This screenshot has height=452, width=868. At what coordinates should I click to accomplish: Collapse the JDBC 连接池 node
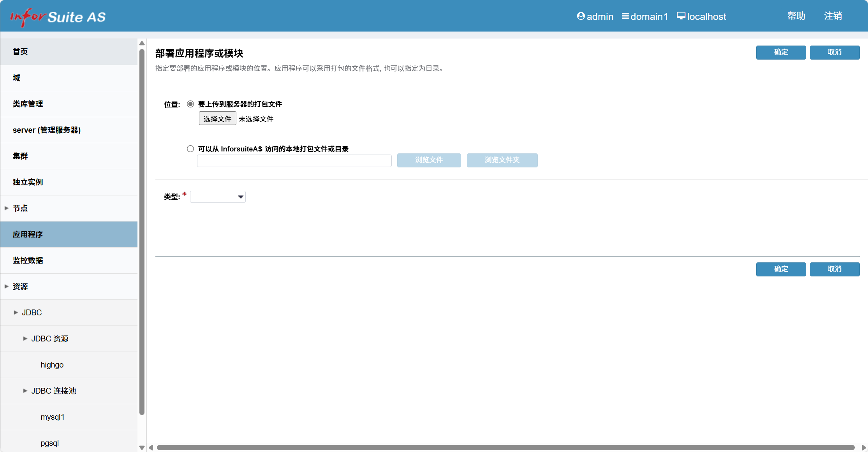[x=25, y=391]
